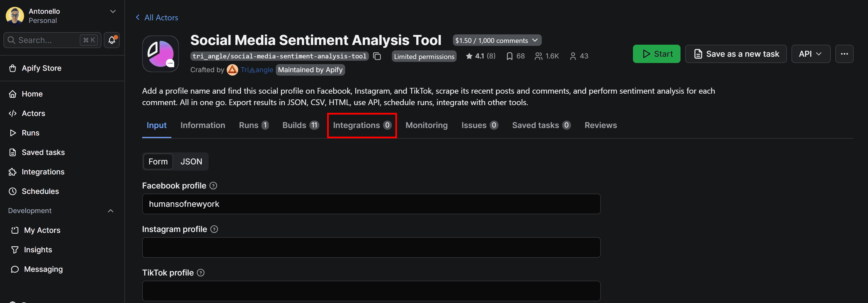Click the help icon beside Instagram profile
Viewport: 868px width, 303px height.
214,229
